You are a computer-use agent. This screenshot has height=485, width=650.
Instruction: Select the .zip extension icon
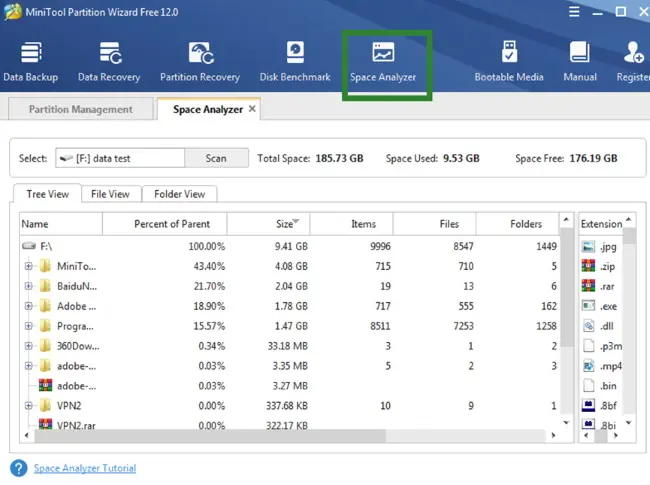pyautogui.click(x=588, y=266)
